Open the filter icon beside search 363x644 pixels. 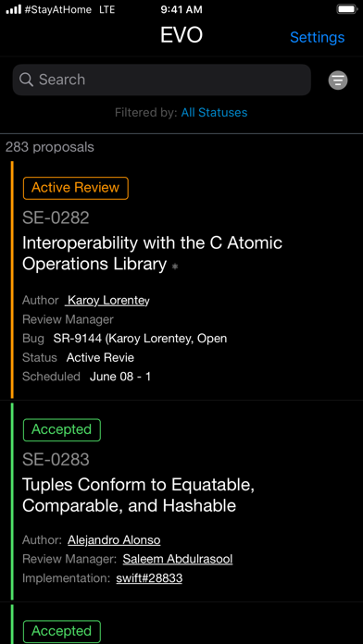point(337,80)
